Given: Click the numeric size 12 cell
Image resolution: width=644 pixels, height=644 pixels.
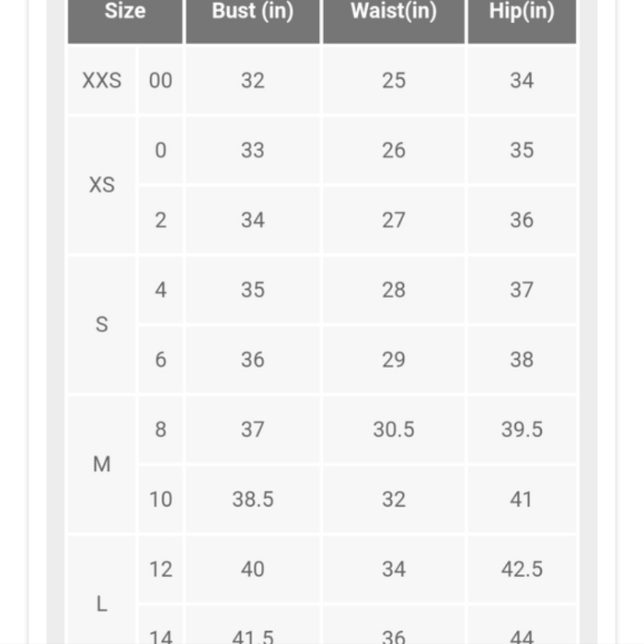Looking at the screenshot, I should pyautogui.click(x=160, y=569).
